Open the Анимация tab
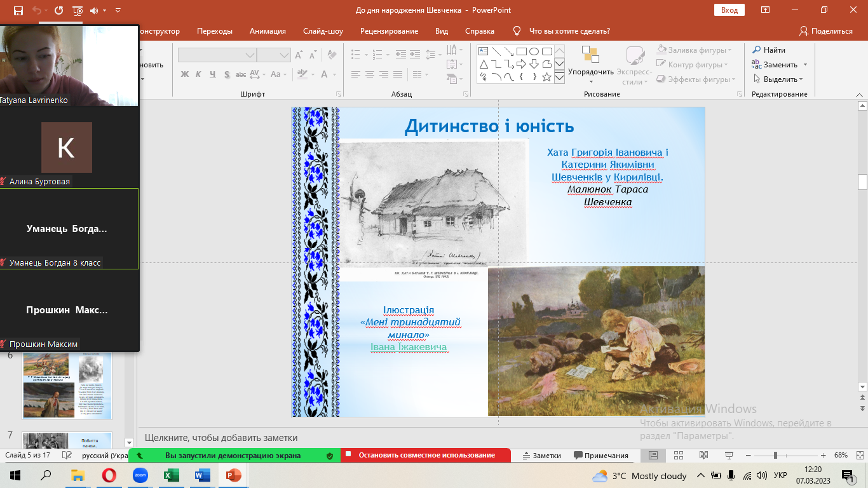The image size is (868, 488). 268,31
